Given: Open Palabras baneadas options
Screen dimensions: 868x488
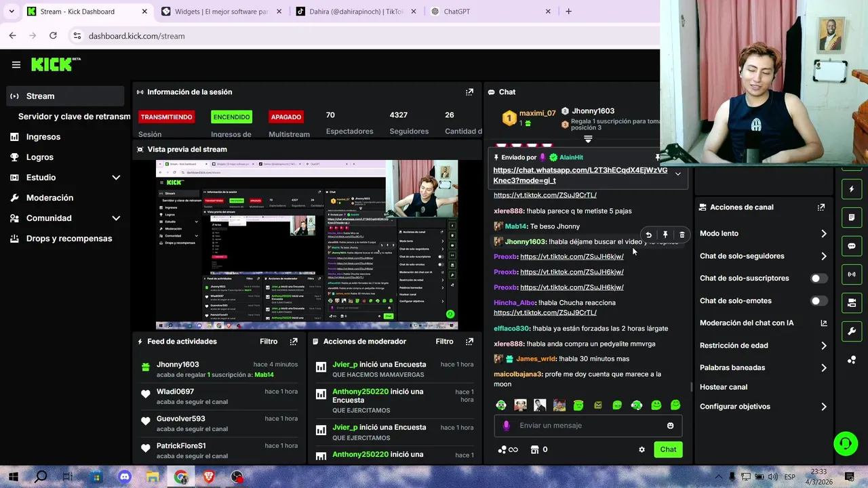Looking at the screenshot, I should click(763, 368).
